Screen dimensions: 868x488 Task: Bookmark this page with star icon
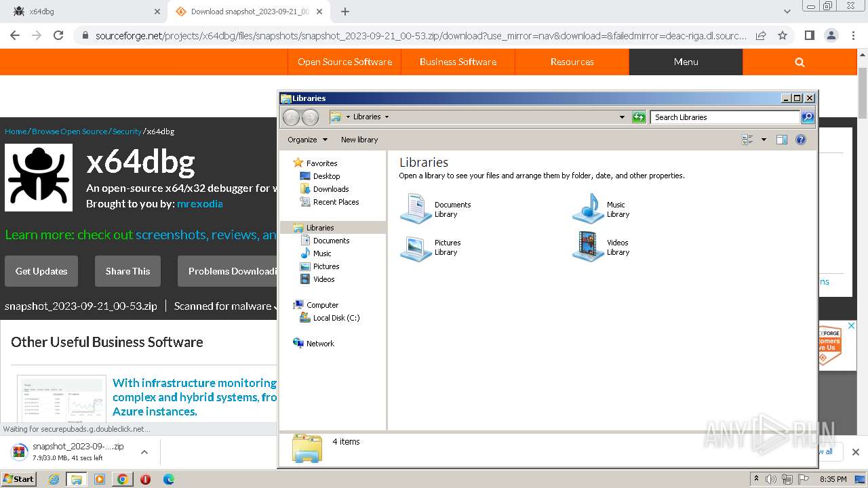pos(783,35)
